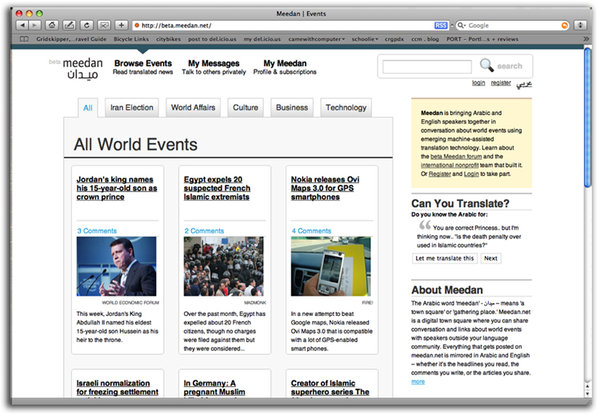Open the bookmarks book icon
This screenshot has height=415, width=600.
(x=24, y=39)
